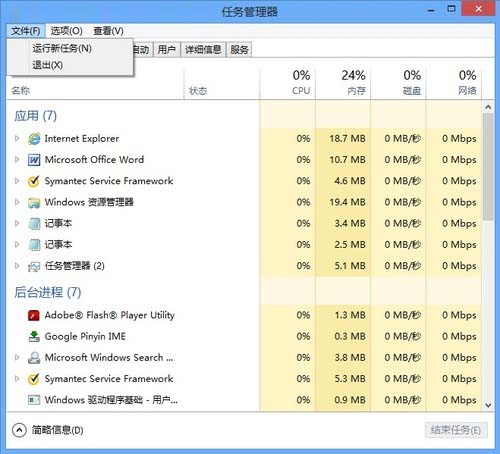Expand the Internet Explorer process row
The height and width of the screenshot is (454, 500).
point(17,138)
